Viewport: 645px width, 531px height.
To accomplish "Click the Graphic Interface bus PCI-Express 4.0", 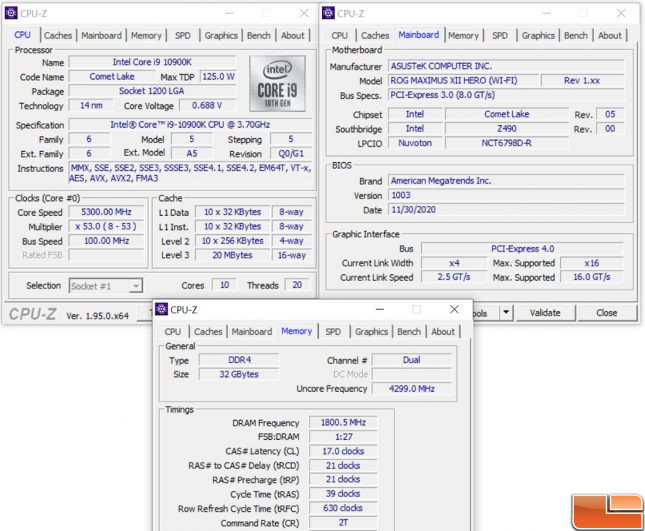I will (522, 249).
